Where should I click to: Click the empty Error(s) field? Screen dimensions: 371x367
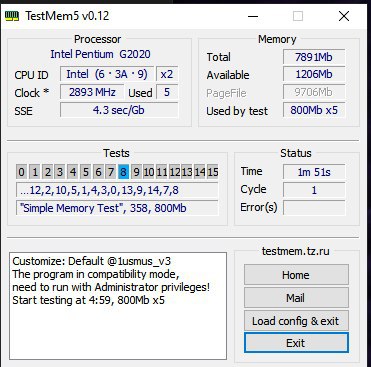pos(314,208)
